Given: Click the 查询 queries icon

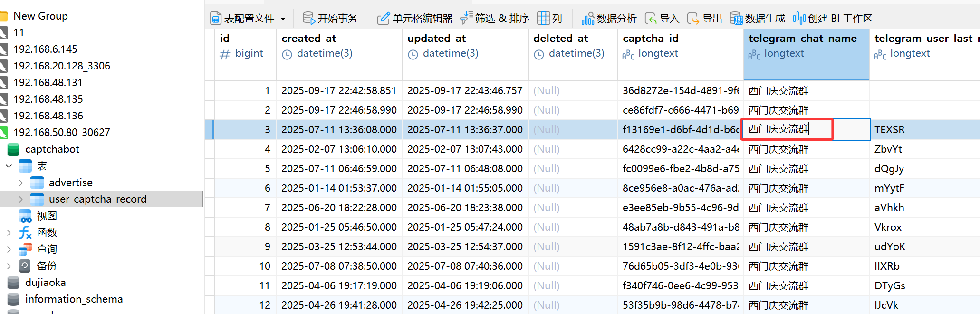Looking at the screenshot, I should (x=25, y=249).
